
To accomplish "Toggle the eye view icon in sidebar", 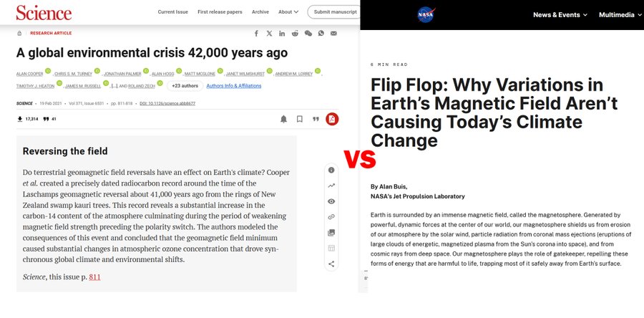I will (331, 201).
